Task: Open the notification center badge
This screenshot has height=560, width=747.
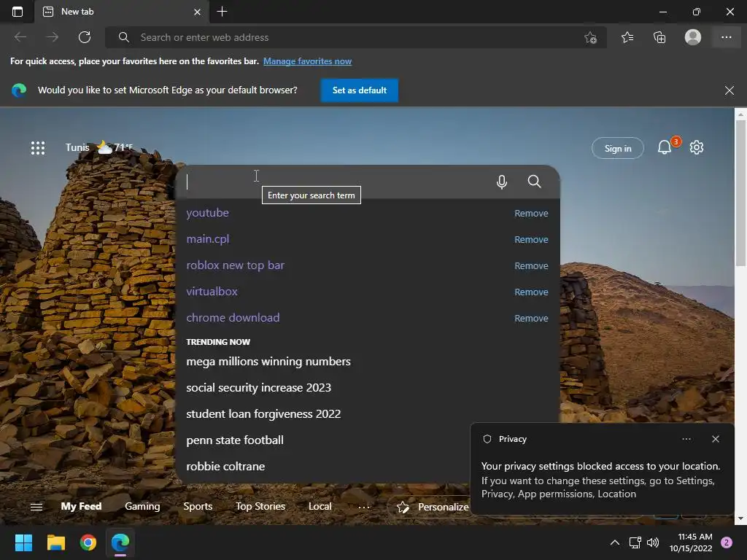Action: point(727,542)
